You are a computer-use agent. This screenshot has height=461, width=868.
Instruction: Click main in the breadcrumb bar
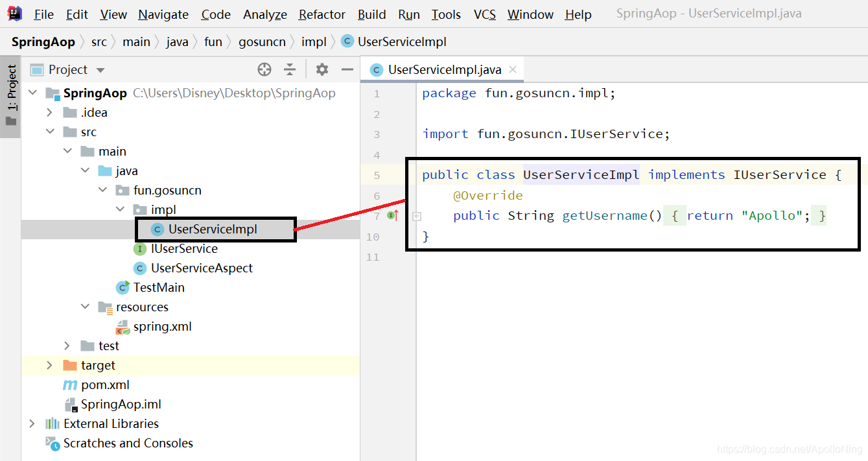(x=136, y=42)
